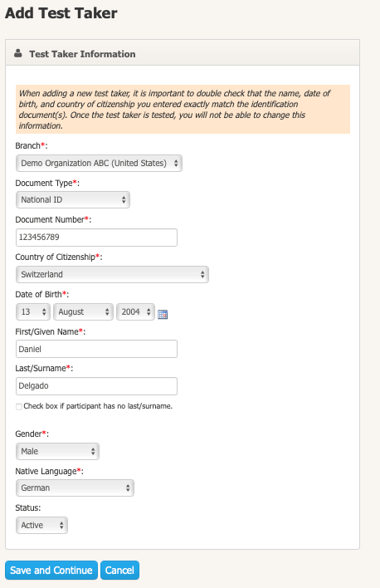Click the Add Test Taker page heading
The image size is (380, 588).
tap(61, 13)
